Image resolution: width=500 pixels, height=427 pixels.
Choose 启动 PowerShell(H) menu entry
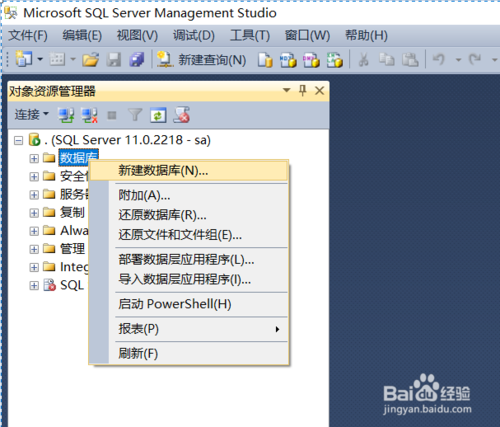pyautogui.click(x=189, y=304)
